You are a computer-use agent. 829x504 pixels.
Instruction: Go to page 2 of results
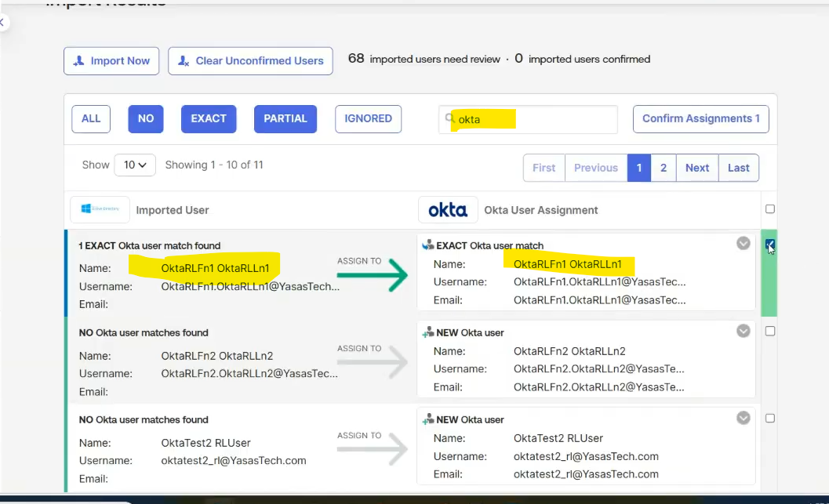point(664,168)
